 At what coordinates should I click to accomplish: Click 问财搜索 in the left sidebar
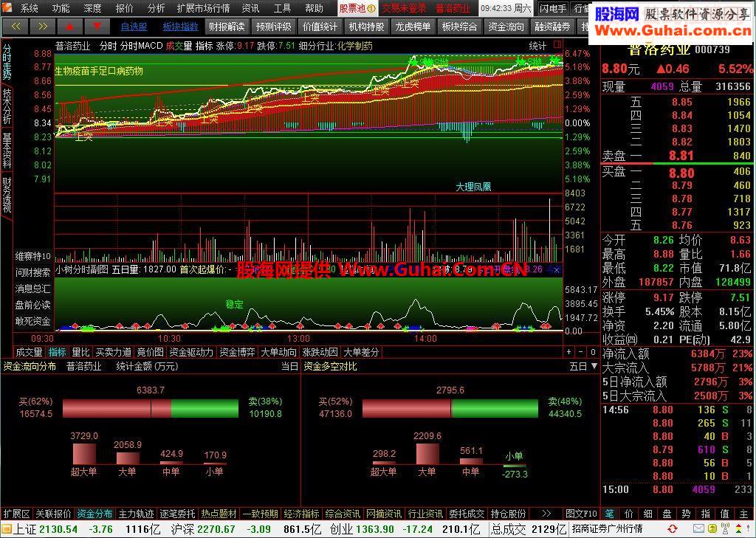(x=32, y=272)
